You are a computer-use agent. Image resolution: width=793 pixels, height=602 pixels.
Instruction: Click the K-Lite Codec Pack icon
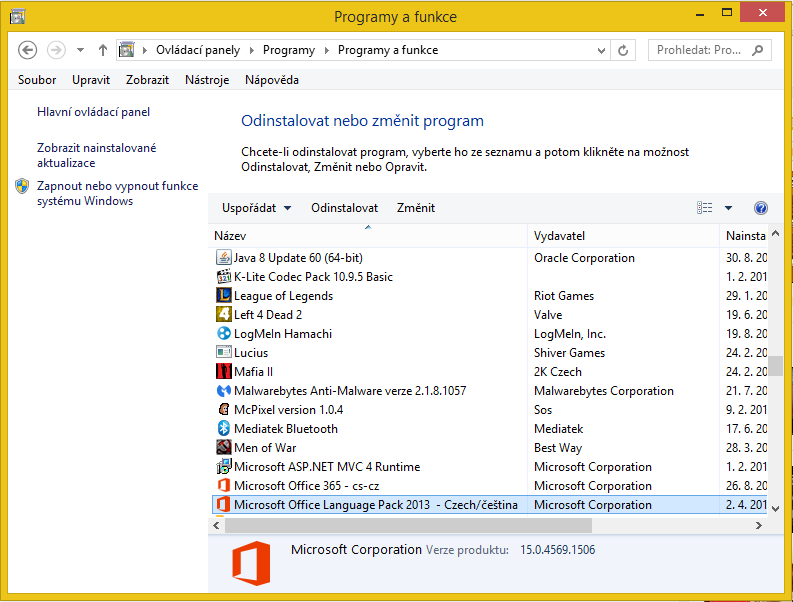click(224, 277)
